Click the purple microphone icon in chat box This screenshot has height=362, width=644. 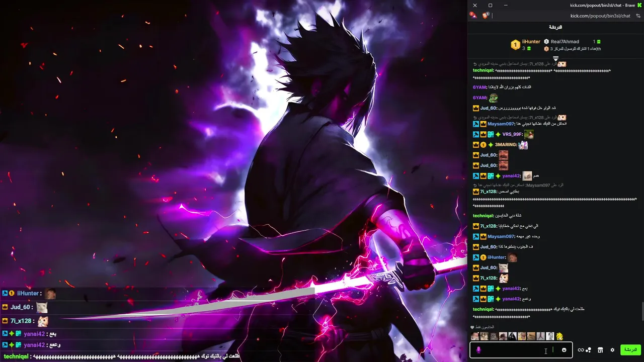pos(478,350)
